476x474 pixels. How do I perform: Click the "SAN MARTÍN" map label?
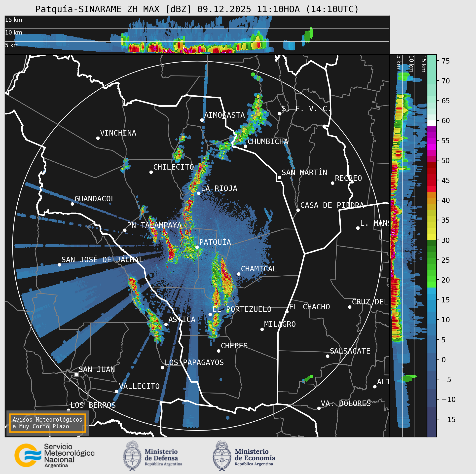tap(304, 173)
